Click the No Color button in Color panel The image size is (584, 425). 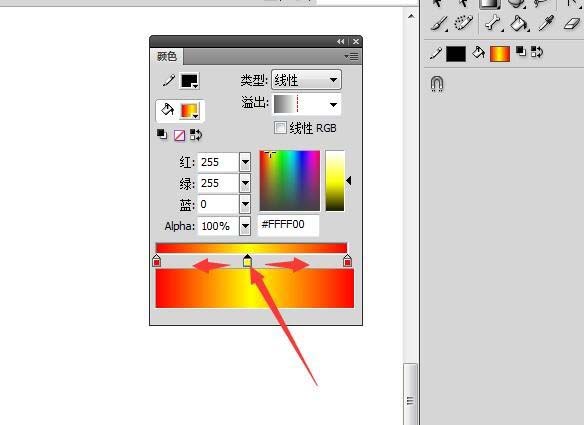(x=180, y=135)
